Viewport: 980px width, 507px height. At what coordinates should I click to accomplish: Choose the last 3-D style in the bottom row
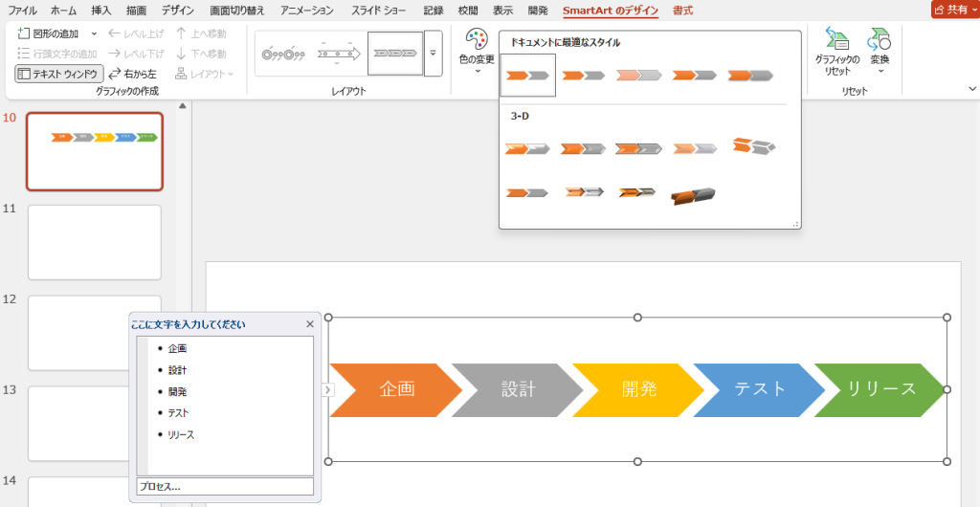point(693,194)
